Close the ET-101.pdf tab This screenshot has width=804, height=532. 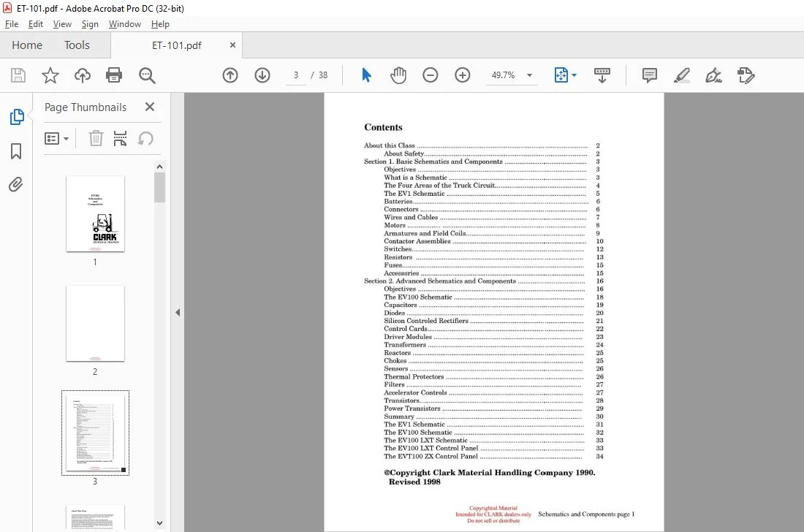click(232, 45)
